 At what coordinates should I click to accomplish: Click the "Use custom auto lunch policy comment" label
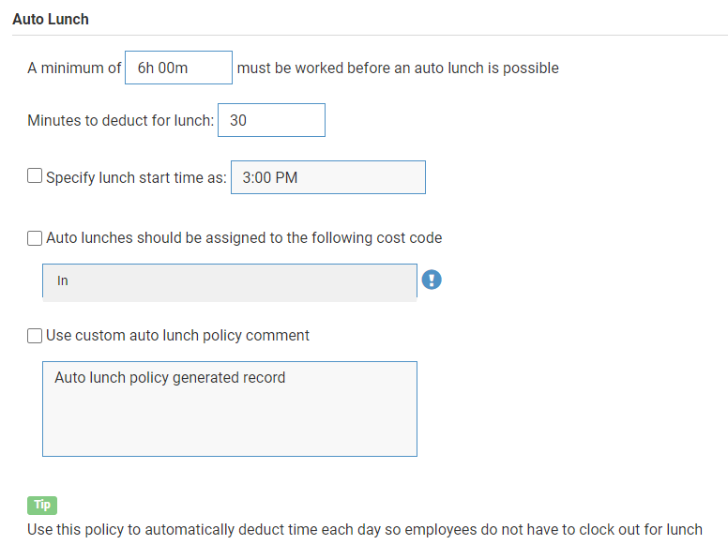click(x=177, y=336)
